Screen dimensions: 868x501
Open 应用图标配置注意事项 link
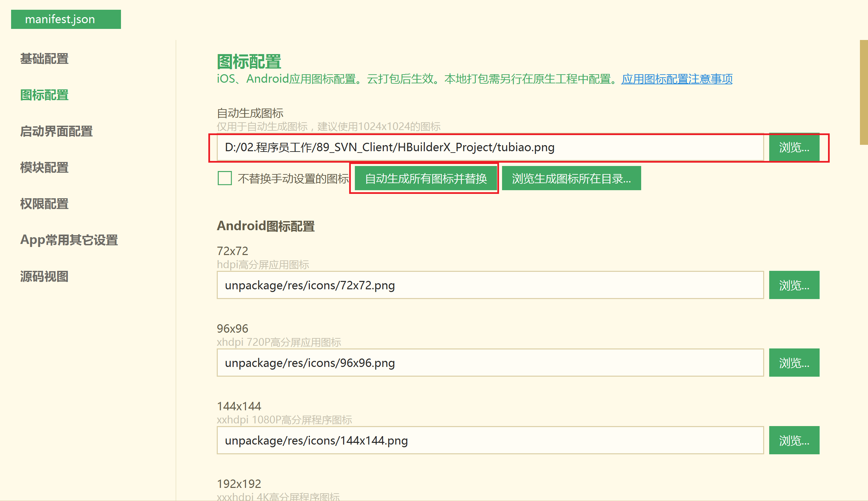[677, 79]
